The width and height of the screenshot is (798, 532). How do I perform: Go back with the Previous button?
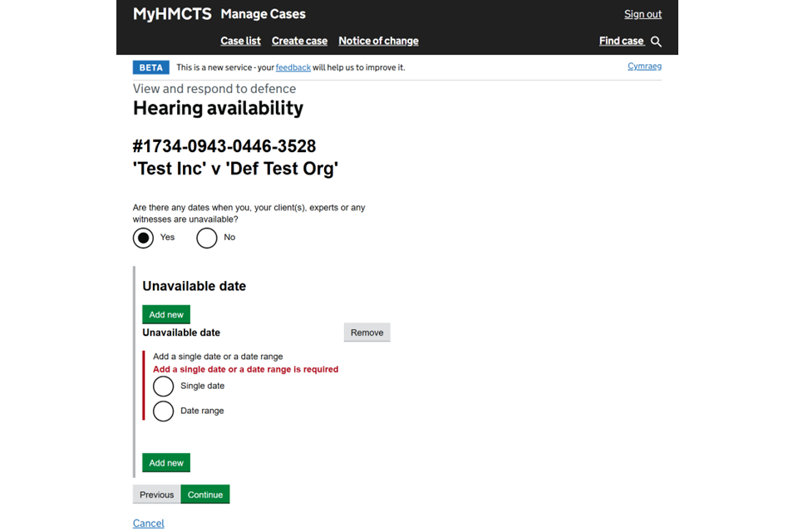(x=156, y=495)
